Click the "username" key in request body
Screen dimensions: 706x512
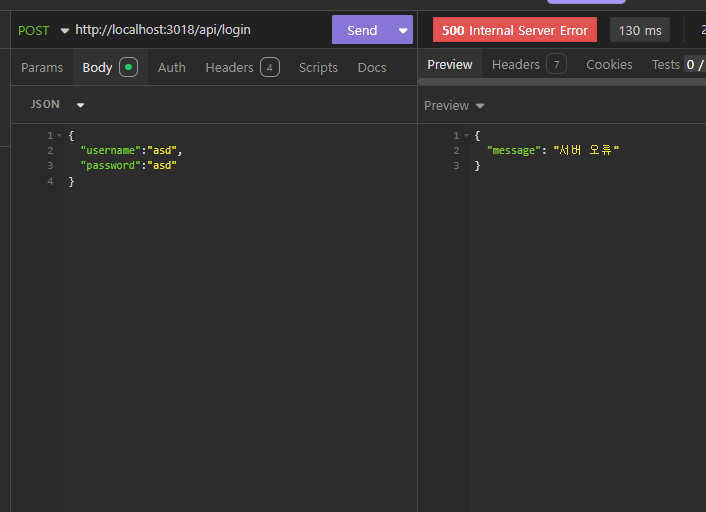111,150
